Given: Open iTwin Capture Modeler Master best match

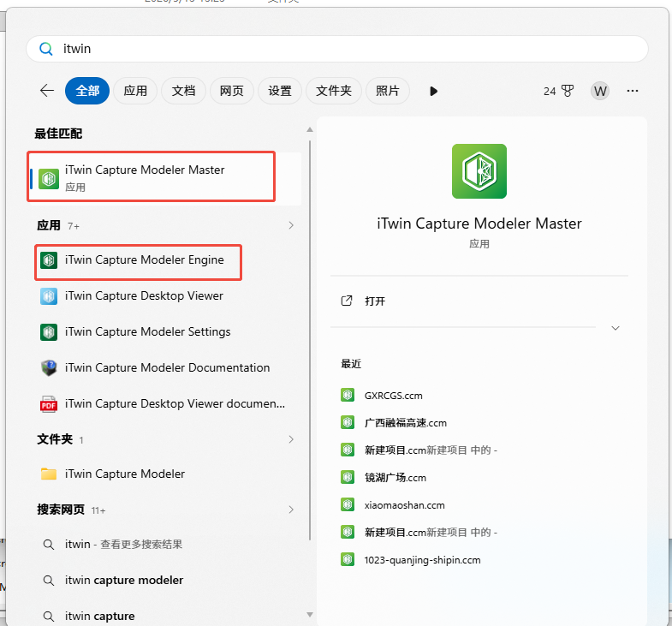Looking at the screenshot, I should 165,178.
